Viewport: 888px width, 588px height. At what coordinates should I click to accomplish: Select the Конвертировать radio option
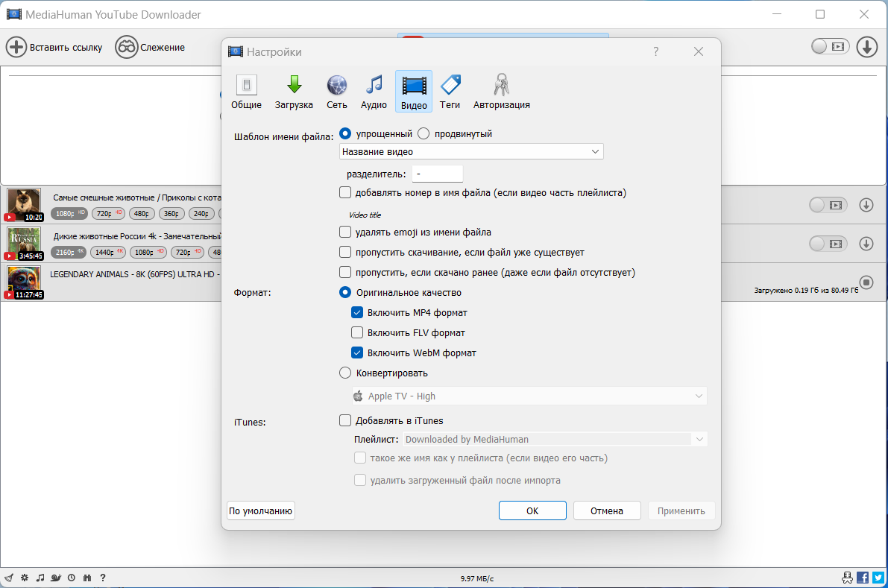[345, 373]
